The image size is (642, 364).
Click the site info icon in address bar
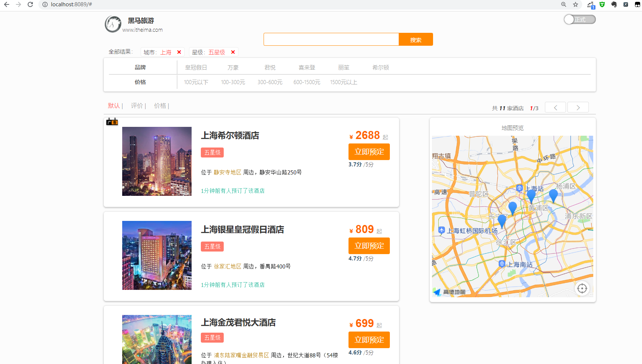(45, 4)
